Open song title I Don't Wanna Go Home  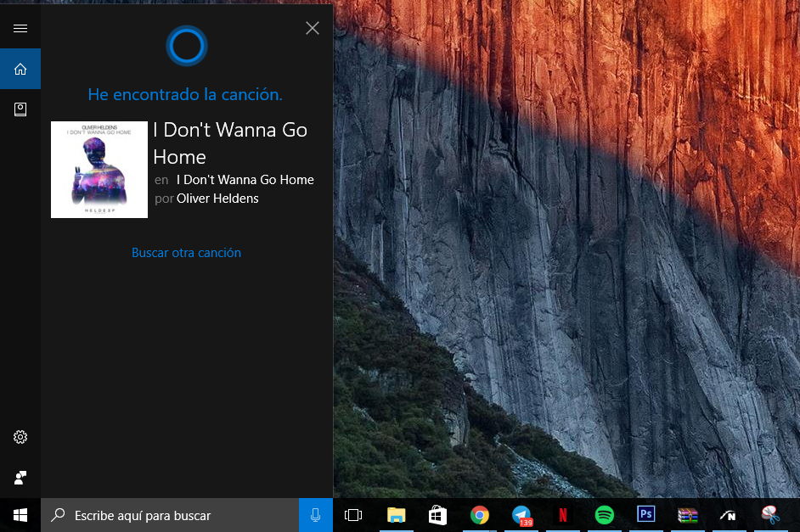coord(230,143)
